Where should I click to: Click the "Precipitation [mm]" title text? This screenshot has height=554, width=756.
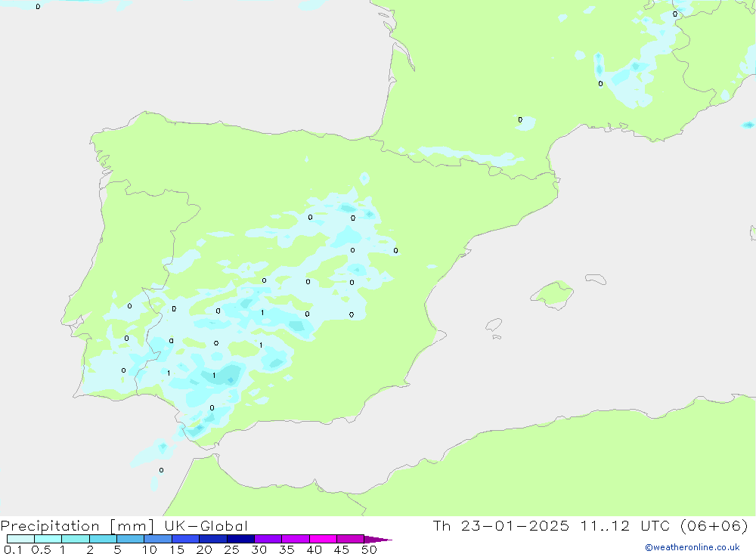point(78,526)
